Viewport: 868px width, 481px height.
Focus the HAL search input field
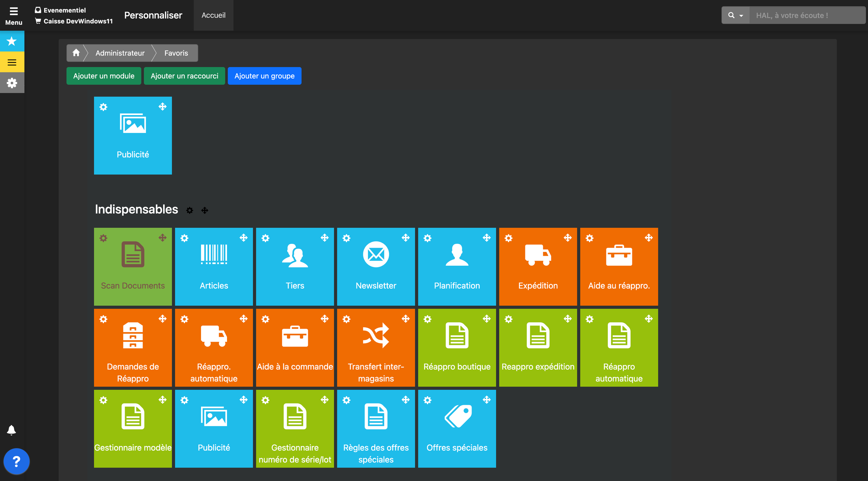[807, 16]
